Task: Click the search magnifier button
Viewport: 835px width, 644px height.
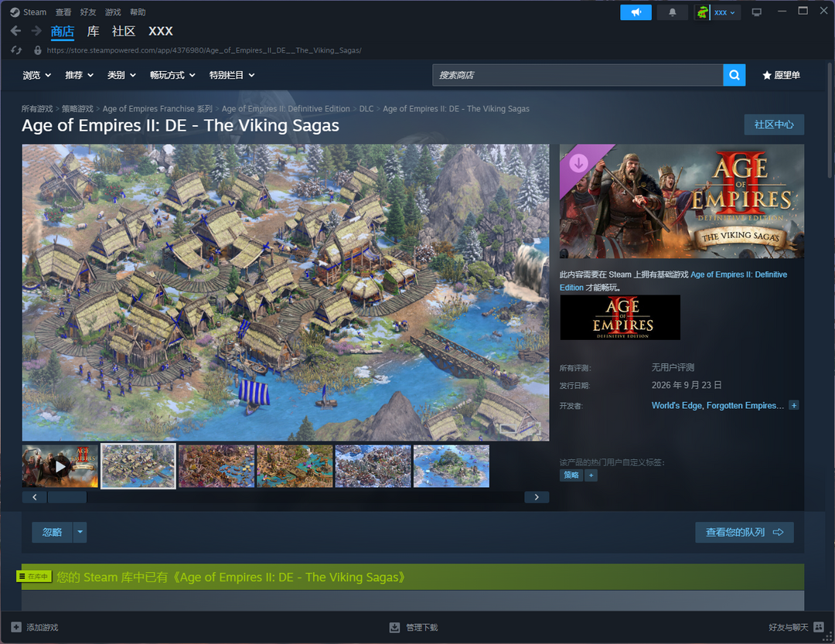Action: [734, 75]
